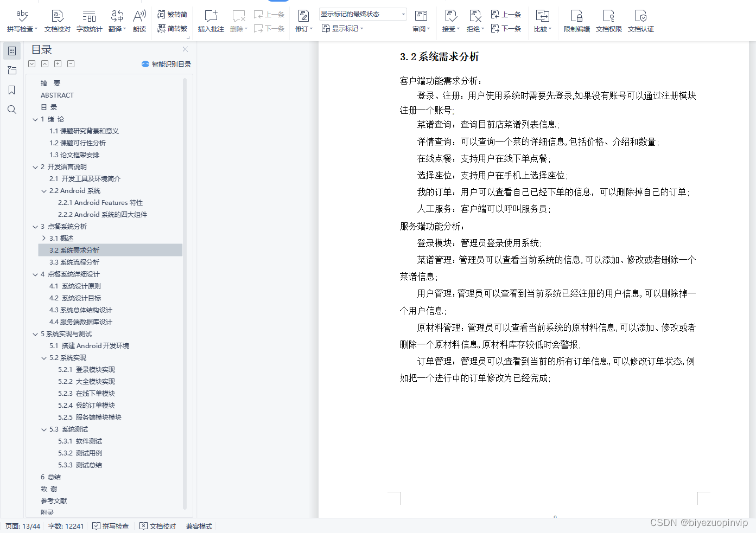Go to next revision (下一条) near accept
This screenshot has width=756, height=533.
(x=506, y=28)
